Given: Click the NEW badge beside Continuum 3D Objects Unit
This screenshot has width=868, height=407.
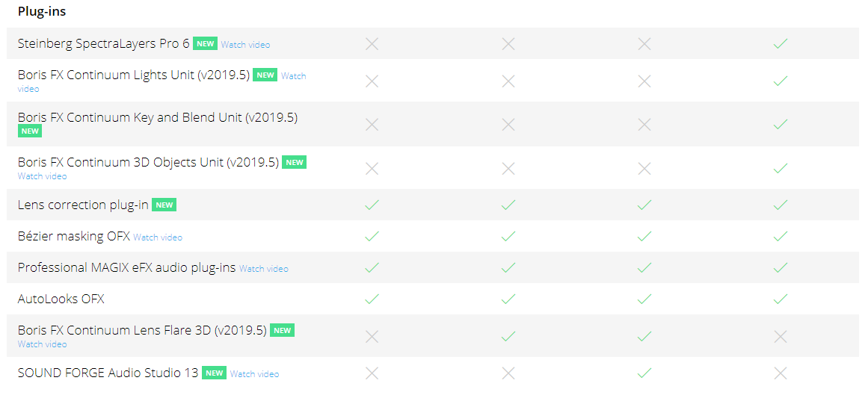Looking at the screenshot, I should 295,163.
